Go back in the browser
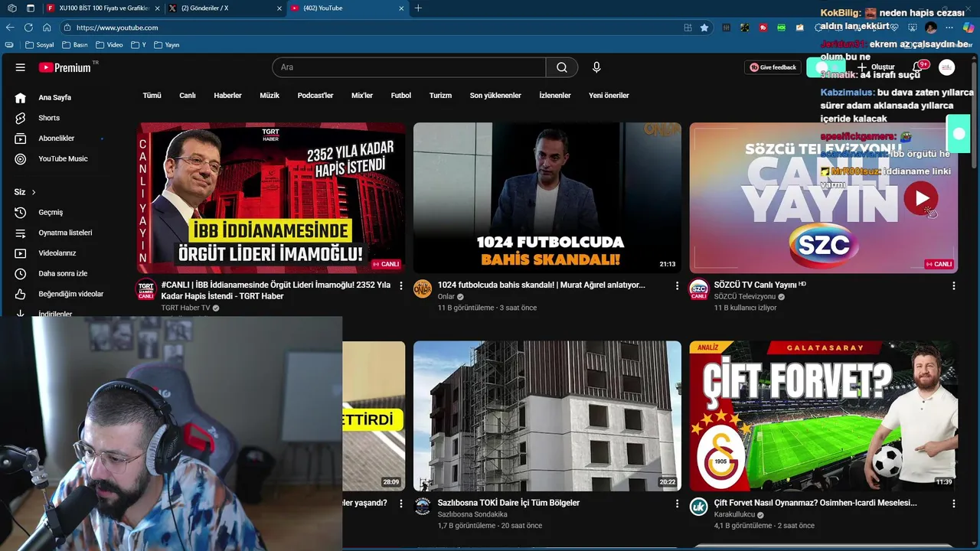Screen dimensions: 980x551 [x=10, y=28]
